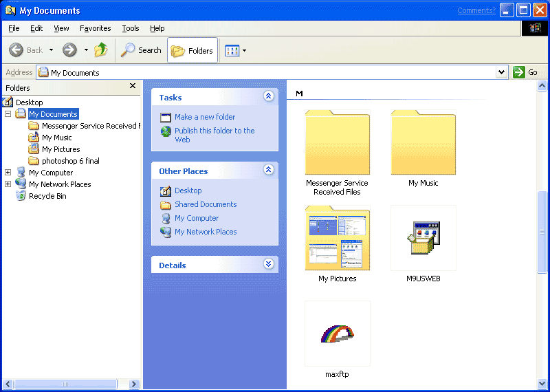Screen dimensions: 550x392
Task: Expand My Computer tree node
Action: 8,173
